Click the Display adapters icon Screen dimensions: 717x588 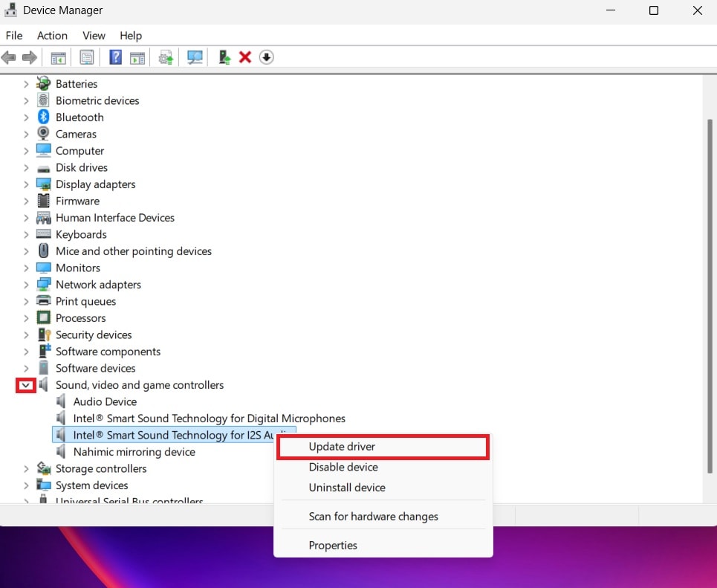coord(43,184)
